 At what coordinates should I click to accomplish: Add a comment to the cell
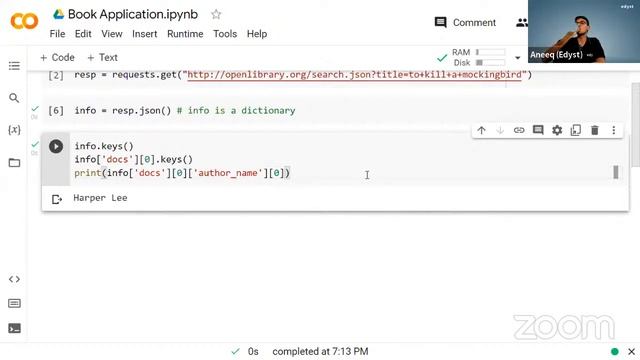[538, 130]
